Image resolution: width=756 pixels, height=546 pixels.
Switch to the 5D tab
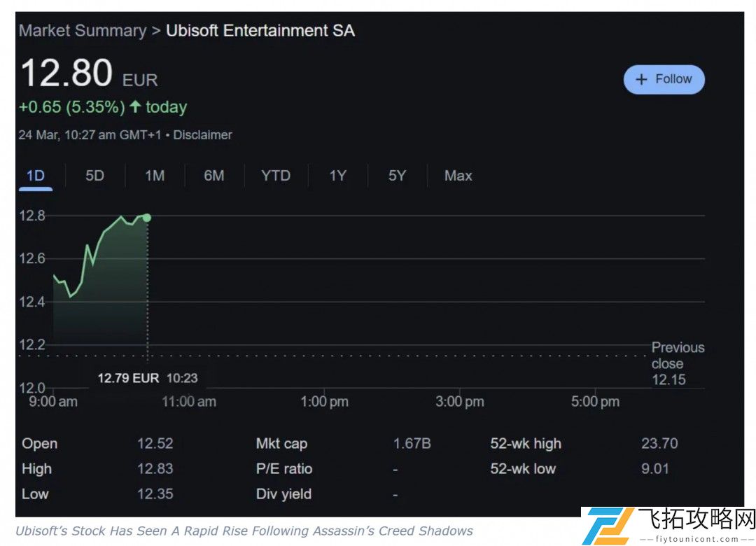tap(95, 176)
